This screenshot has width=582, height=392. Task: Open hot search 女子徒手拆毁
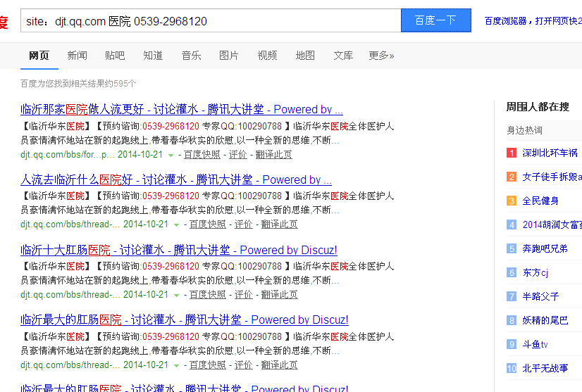point(552,177)
